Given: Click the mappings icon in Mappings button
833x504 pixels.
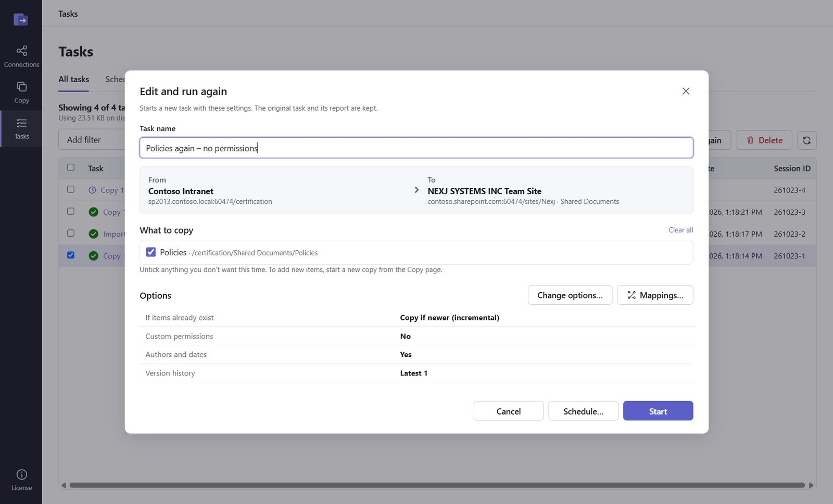Looking at the screenshot, I should tap(632, 295).
